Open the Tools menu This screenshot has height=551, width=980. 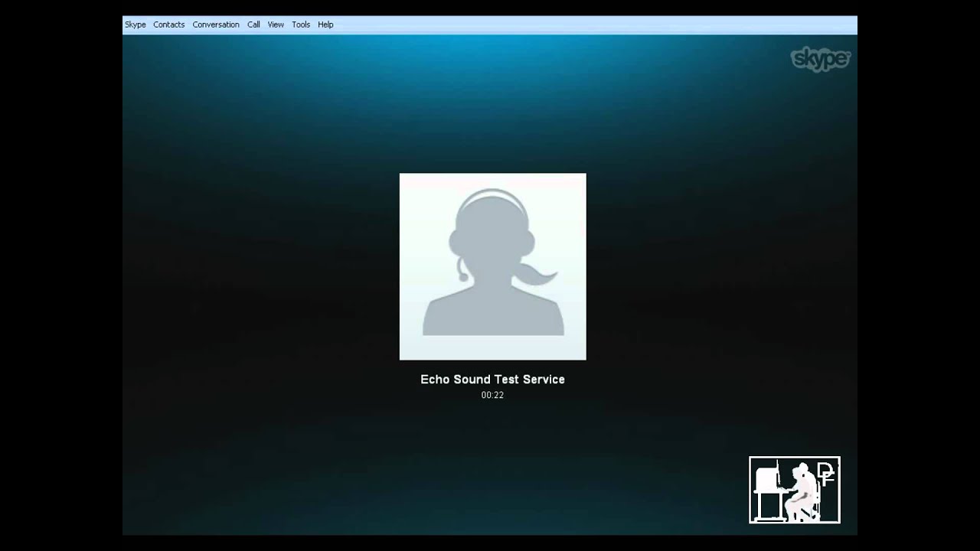(x=301, y=24)
